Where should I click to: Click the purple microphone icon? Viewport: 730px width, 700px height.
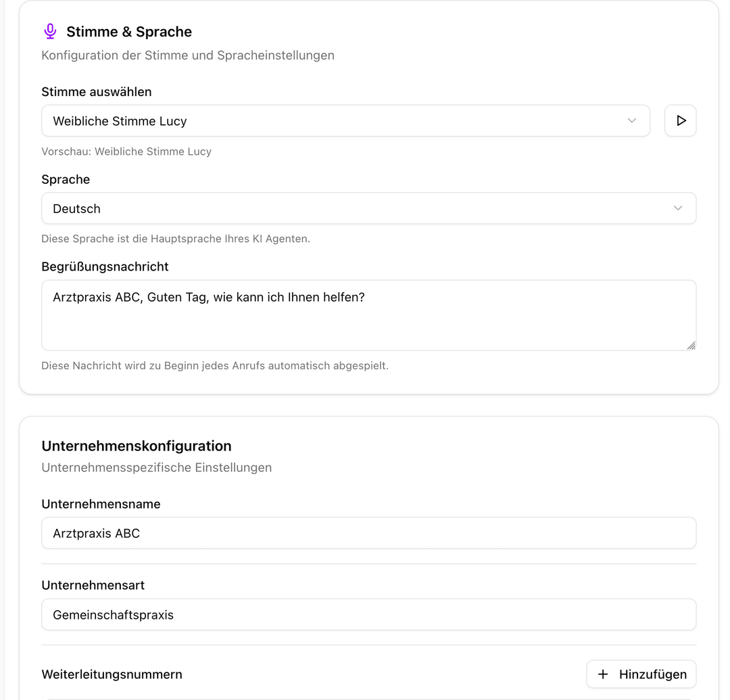(x=50, y=32)
